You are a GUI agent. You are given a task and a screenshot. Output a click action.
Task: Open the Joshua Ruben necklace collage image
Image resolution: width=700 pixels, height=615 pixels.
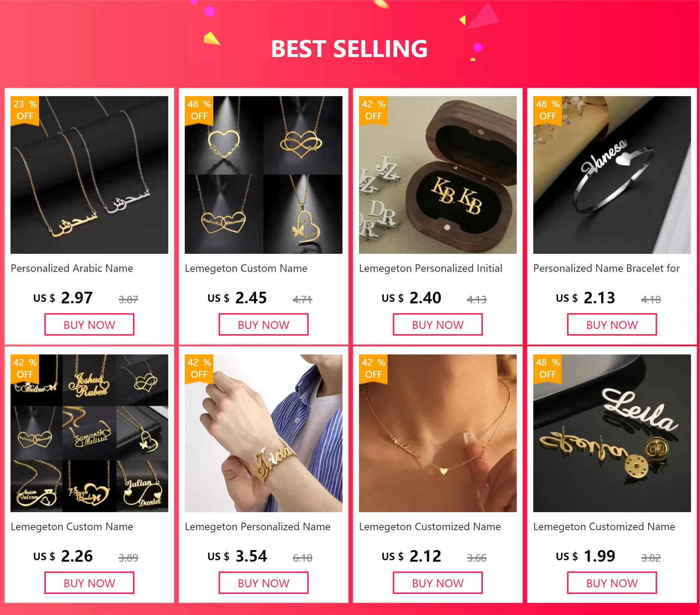click(89, 433)
